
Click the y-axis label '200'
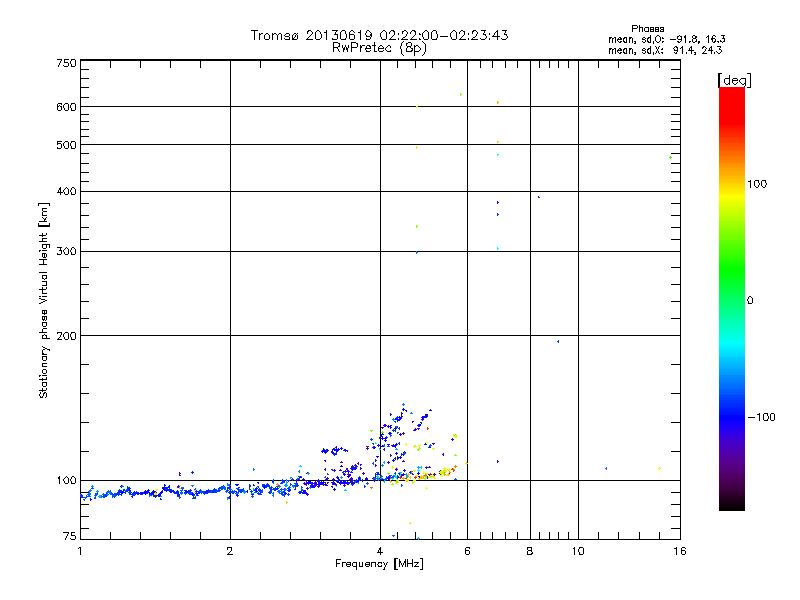[66, 336]
